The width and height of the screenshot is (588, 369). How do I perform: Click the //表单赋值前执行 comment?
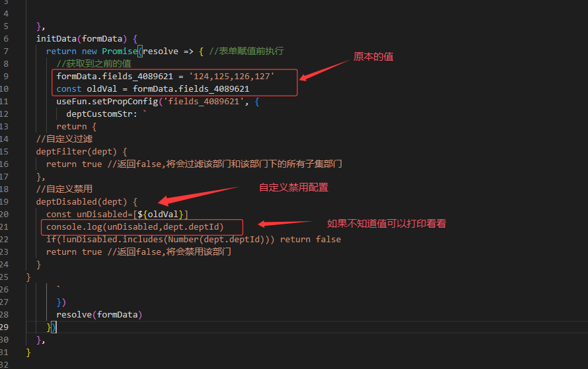coord(246,51)
